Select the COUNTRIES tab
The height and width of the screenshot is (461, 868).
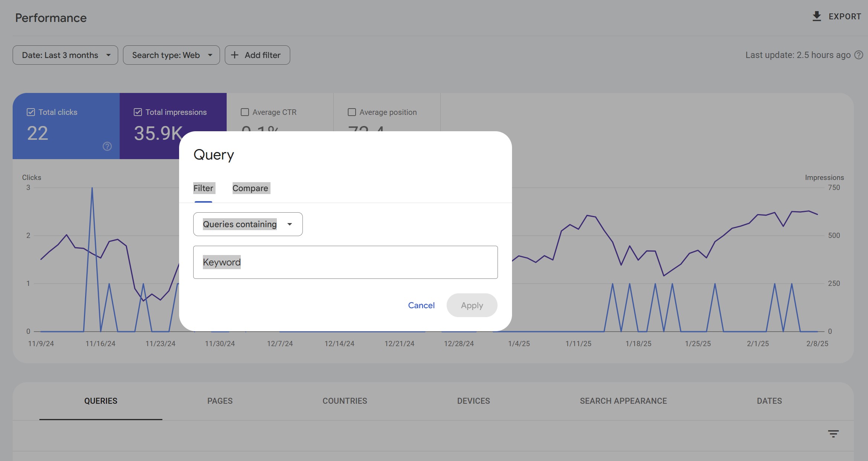point(345,401)
